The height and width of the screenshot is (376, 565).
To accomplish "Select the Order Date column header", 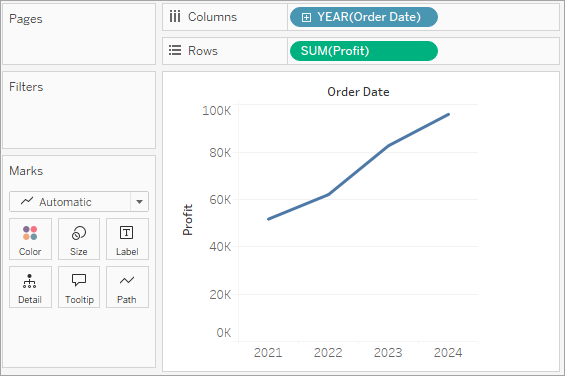I will tap(358, 92).
